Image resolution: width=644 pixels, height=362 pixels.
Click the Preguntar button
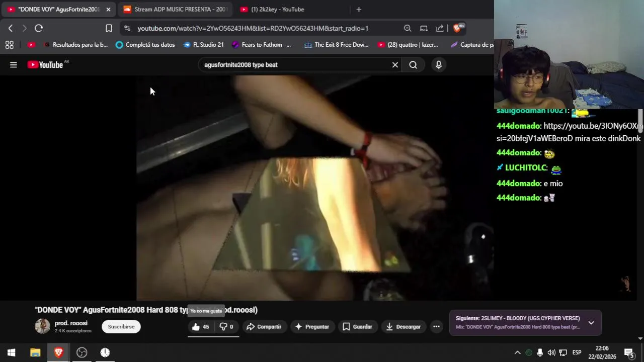tap(312, 327)
